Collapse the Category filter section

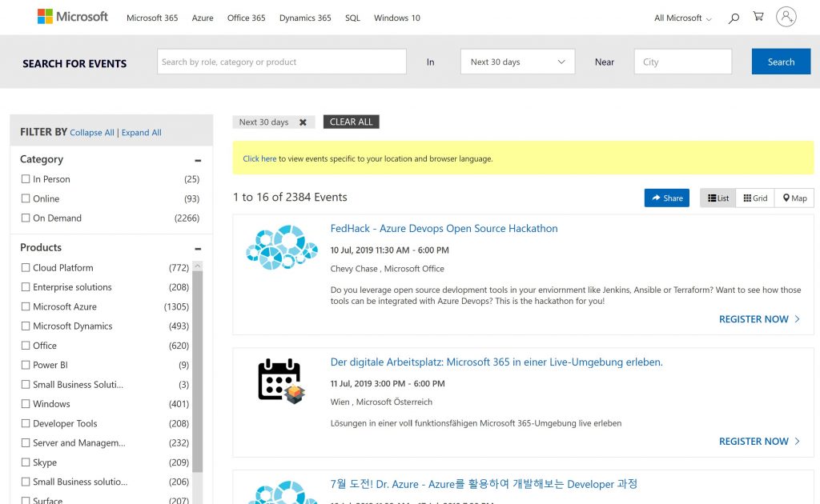(x=198, y=160)
